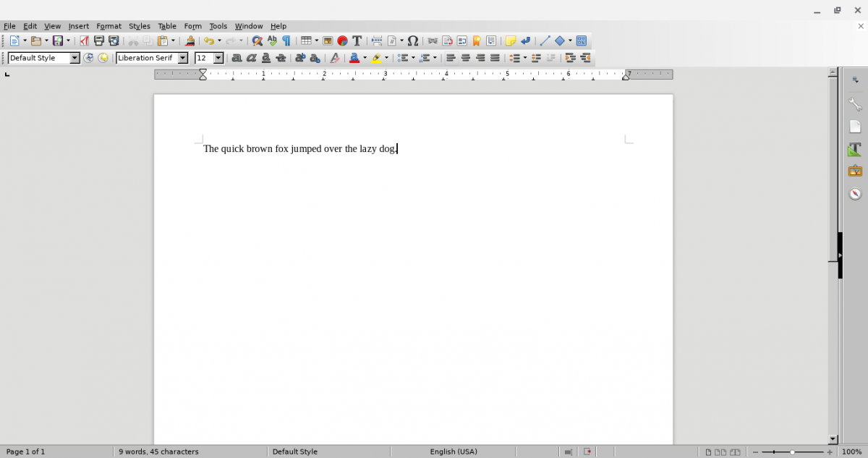Open the sidebar Navigator deck
Viewport: 868px width, 458px height.
click(855, 194)
